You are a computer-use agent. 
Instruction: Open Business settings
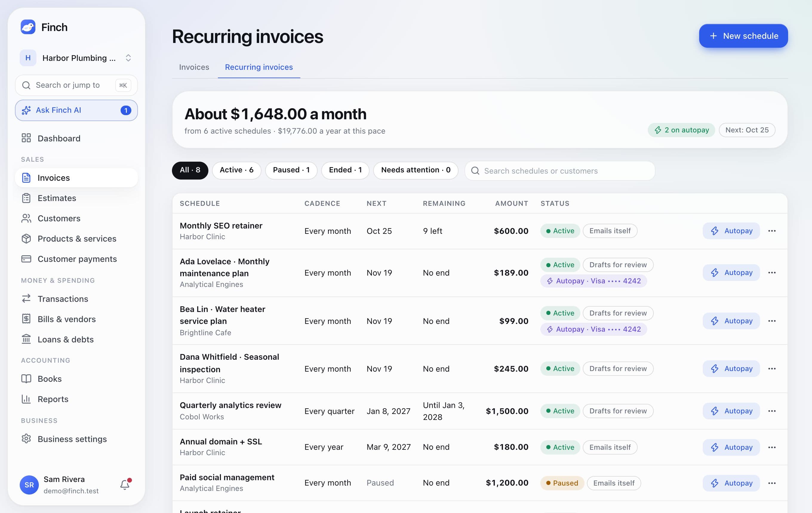[76, 439]
